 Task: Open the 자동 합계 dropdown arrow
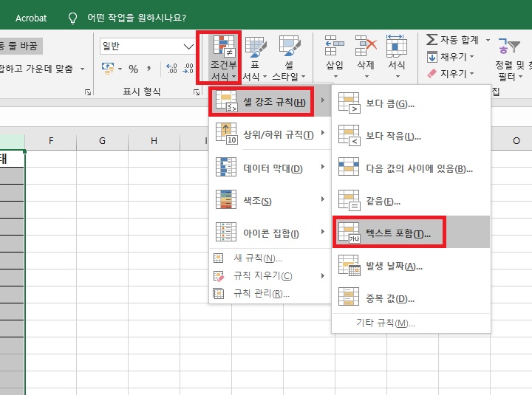488,40
